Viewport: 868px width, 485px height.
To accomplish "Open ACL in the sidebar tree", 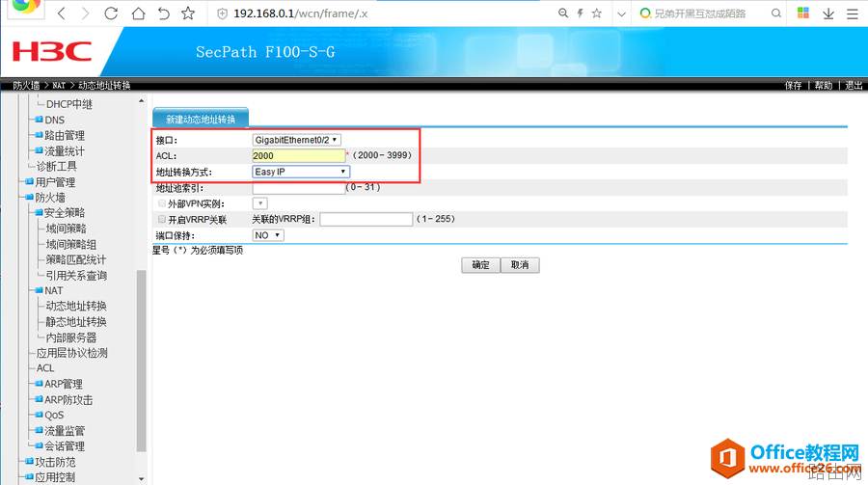I will tap(45, 368).
